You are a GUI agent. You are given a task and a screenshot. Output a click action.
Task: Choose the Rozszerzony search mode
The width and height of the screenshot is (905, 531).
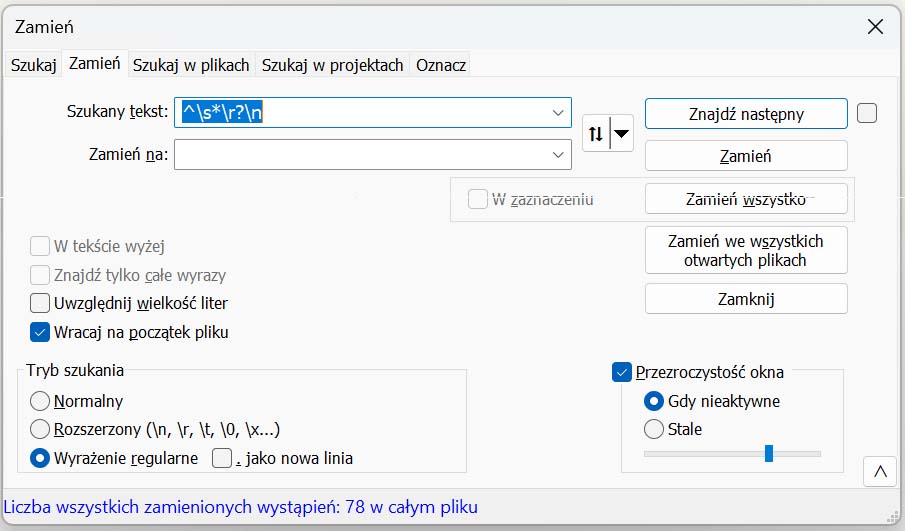(40, 430)
